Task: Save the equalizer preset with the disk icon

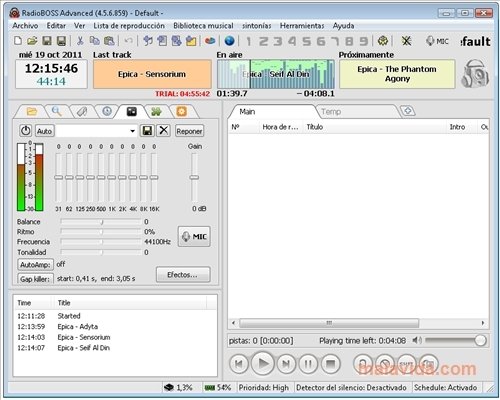Action: pyautogui.click(x=147, y=131)
